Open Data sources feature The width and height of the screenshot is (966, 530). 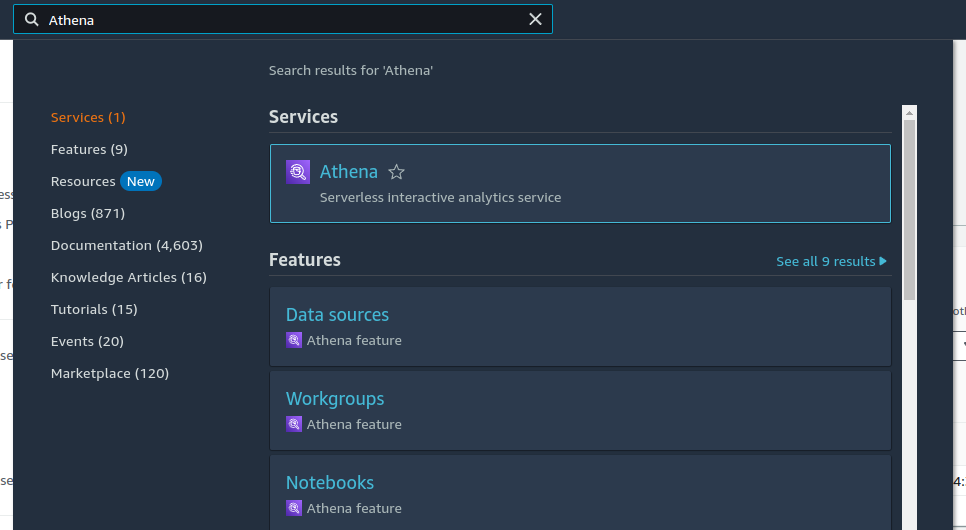[x=338, y=315]
